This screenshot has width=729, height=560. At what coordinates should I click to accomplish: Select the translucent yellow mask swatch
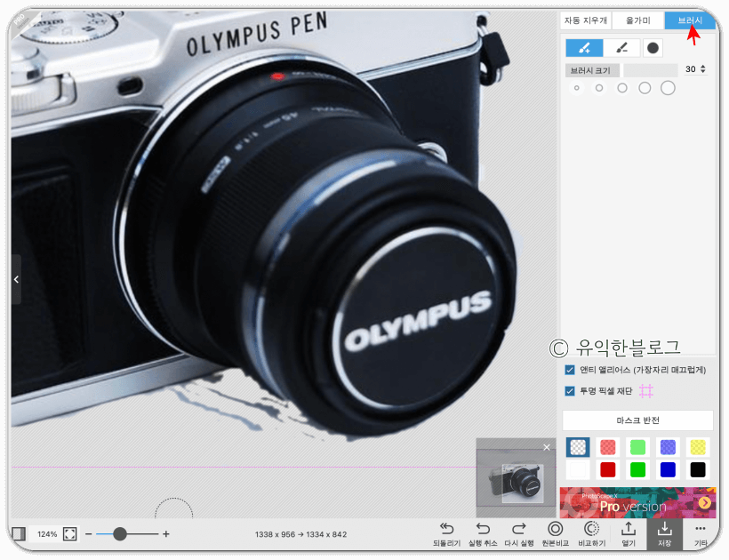tap(698, 447)
